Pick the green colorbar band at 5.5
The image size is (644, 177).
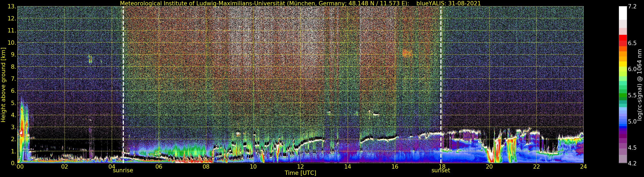[x=623, y=95]
